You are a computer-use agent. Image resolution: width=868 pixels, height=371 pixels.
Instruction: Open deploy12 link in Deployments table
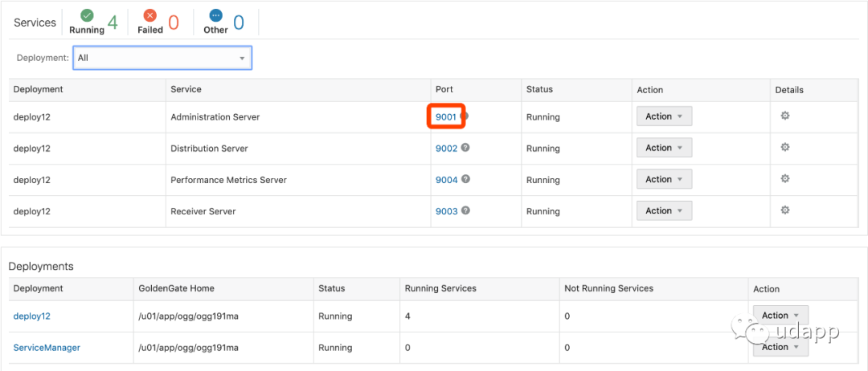click(32, 316)
